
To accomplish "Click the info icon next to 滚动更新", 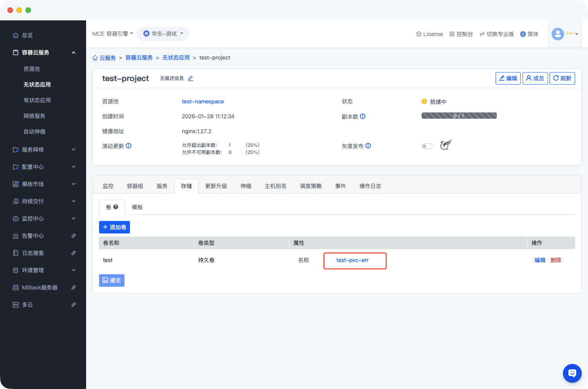I will tap(128, 146).
